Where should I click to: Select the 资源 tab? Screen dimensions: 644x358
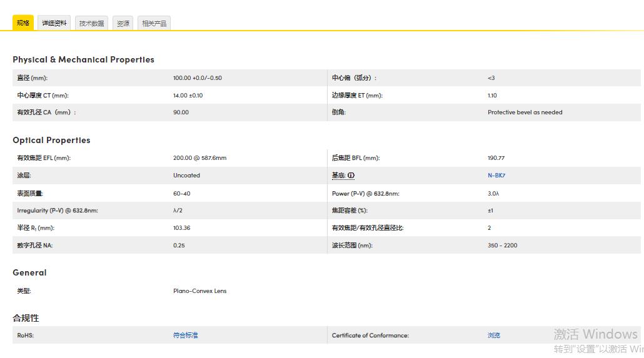click(x=123, y=24)
